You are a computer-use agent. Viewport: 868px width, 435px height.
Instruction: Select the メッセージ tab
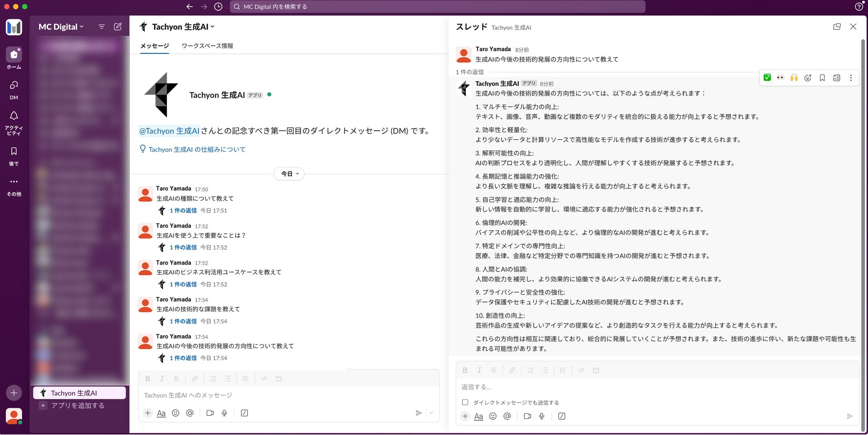[154, 46]
